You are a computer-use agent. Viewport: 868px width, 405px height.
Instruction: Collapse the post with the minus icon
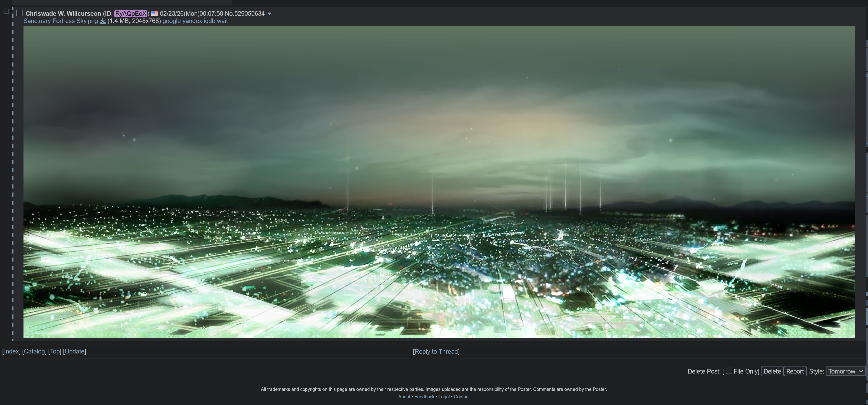coord(6,11)
